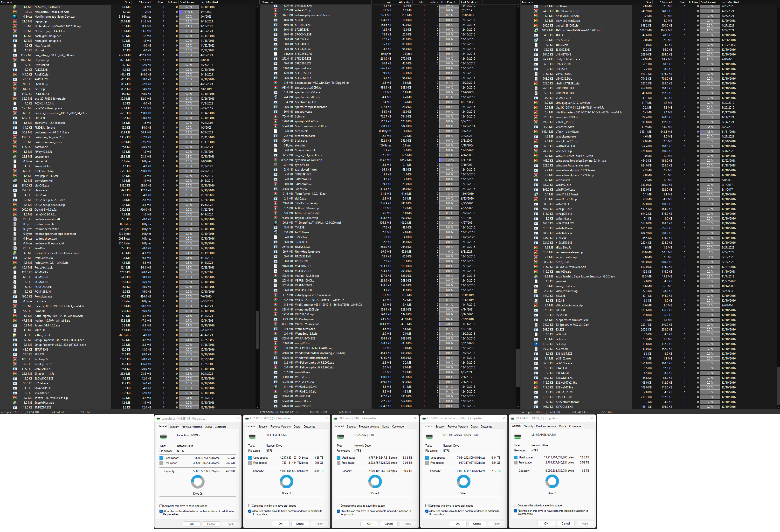Click Free space gray swatch in LB 4 GAMES Properties
This screenshot has width=780, height=532.
click(516, 463)
